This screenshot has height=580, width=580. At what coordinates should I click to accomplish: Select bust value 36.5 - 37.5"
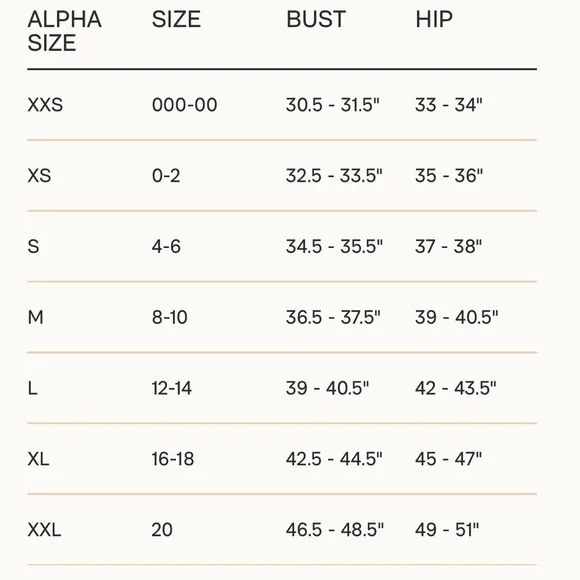tap(333, 317)
